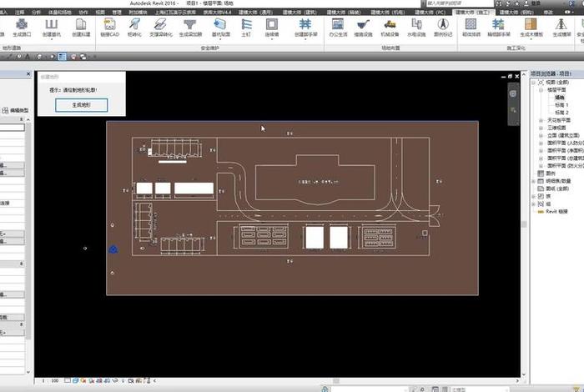
Task: Switch to the 建模大师（PC） ribbon tab
Action: 430,13
